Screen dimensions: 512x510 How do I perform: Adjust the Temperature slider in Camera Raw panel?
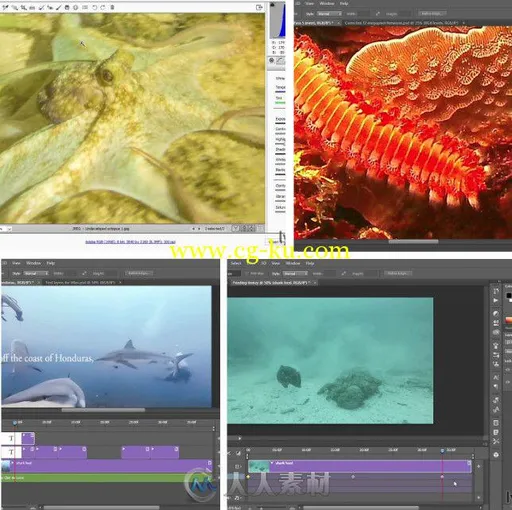(x=280, y=91)
